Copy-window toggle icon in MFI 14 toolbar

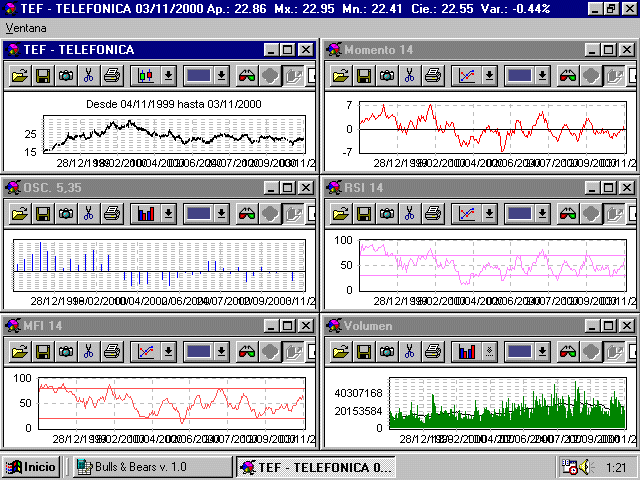point(293,351)
